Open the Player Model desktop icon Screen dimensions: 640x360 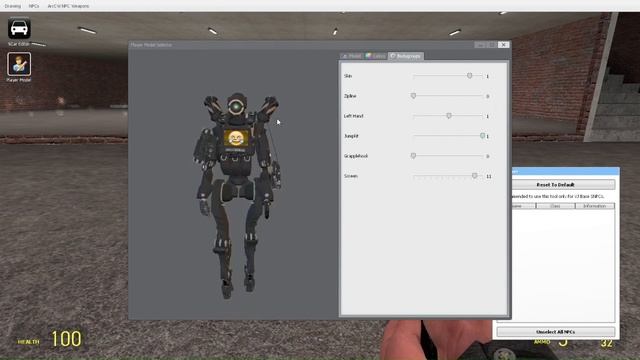[x=19, y=67]
